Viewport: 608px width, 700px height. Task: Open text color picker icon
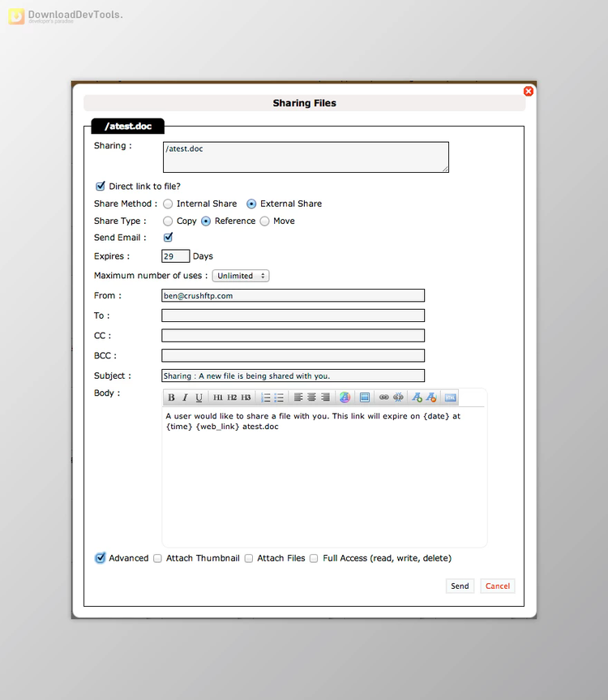click(345, 397)
